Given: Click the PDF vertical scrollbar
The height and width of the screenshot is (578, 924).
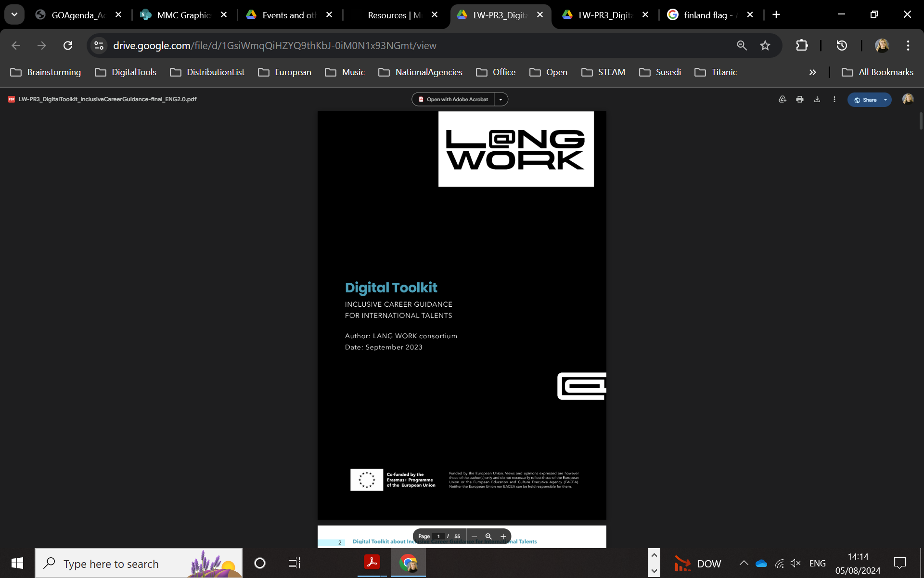Looking at the screenshot, I should click(921, 120).
